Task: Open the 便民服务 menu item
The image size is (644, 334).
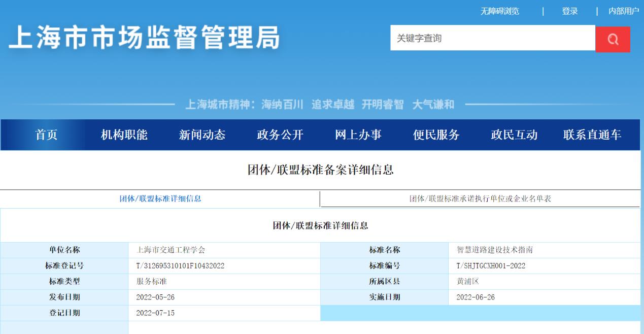Action: (436, 135)
